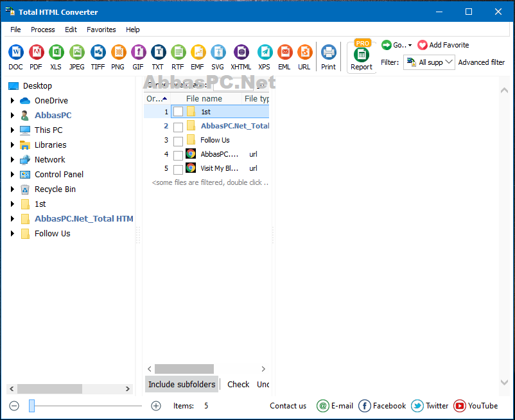Expand Control Panel tree node
The image size is (515, 420).
click(x=12, y=175)
